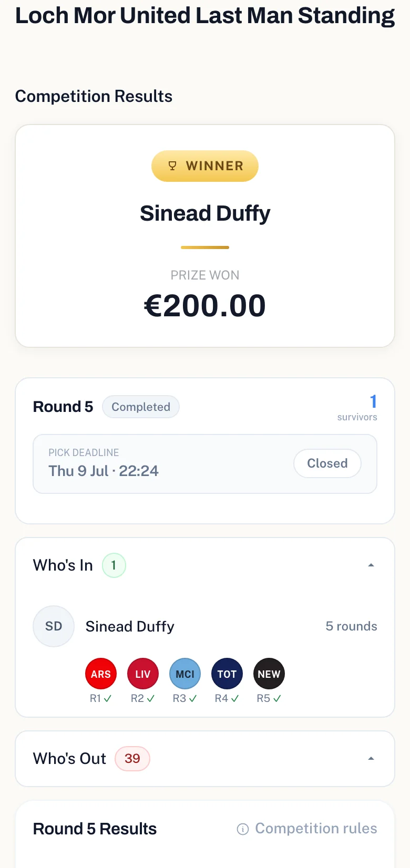Image resolution: width=410 pixels, height=868 pixels.
Task: Collapse the Who's In section arrow
Action: point(371,565)
